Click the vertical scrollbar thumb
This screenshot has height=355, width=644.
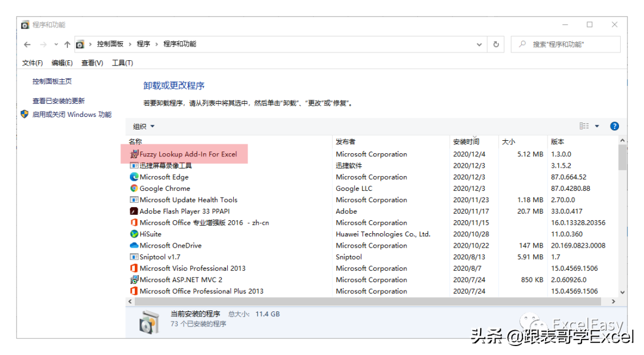click(x=623, y=157)
